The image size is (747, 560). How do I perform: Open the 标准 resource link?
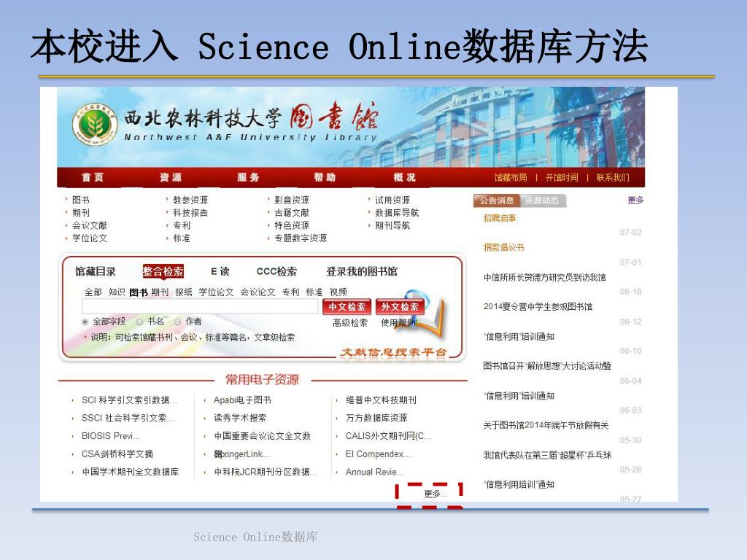[x=182, y=238]
